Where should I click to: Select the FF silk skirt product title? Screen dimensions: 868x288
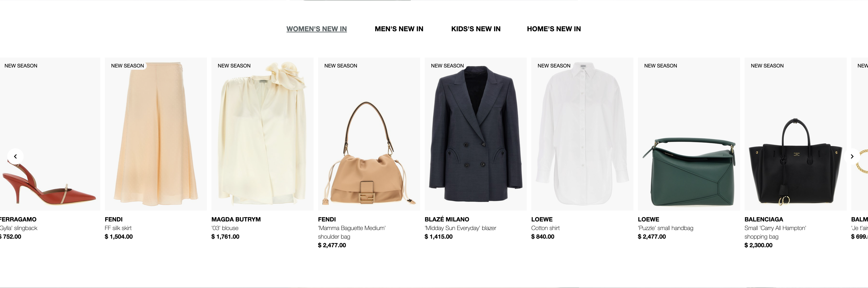coord(118,228)
